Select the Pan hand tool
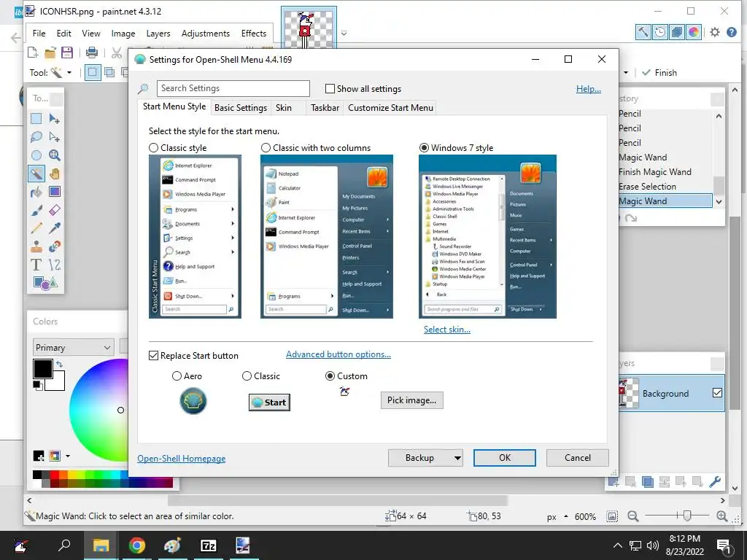747x560 pixels. click(54, 174)
